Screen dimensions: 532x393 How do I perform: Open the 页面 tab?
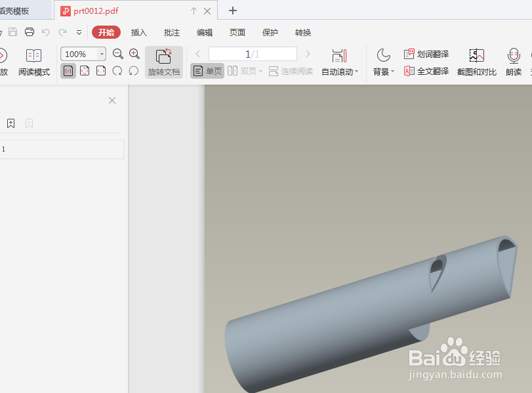click(237, 33)
